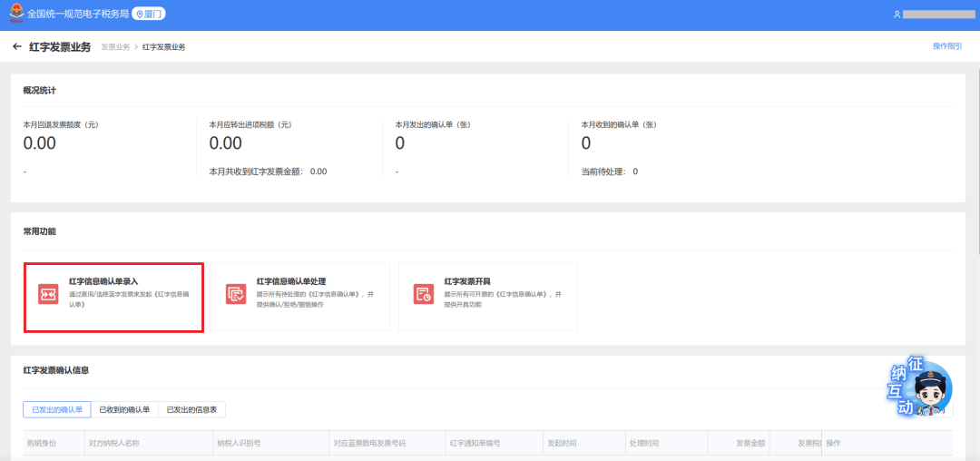Viewport: 980px width, 461px height.
Task: Click the 厦门 region selector badge
Action: pyautogui.click(x=149, y=15)
